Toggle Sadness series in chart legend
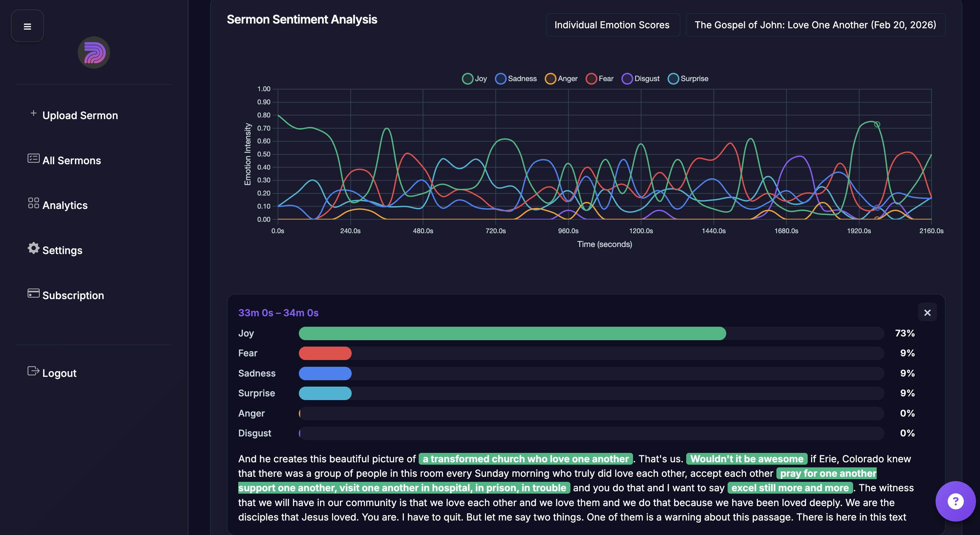 click(516, 79)
